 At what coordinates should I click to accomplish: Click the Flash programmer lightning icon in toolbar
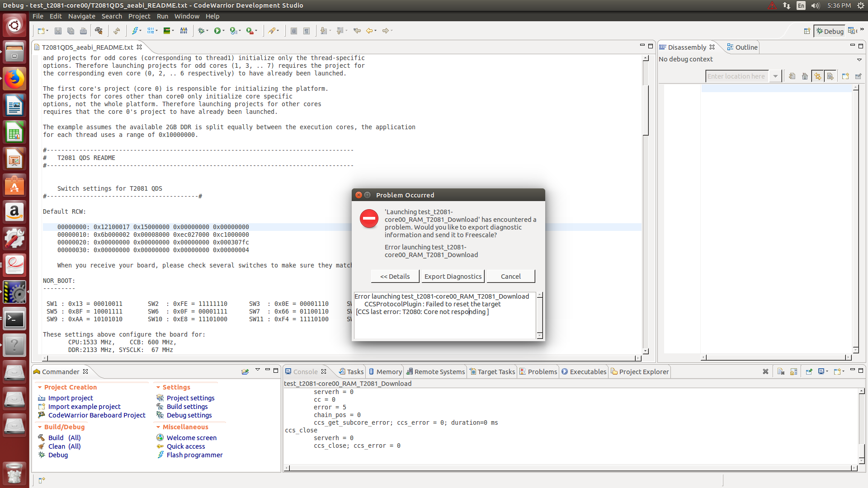coord(134,31)
